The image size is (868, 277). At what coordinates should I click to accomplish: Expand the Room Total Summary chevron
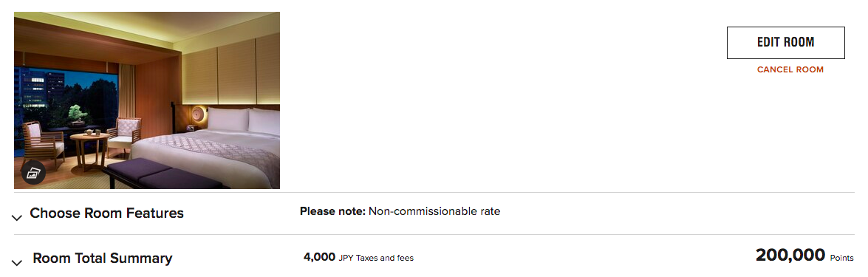(17, 263)
